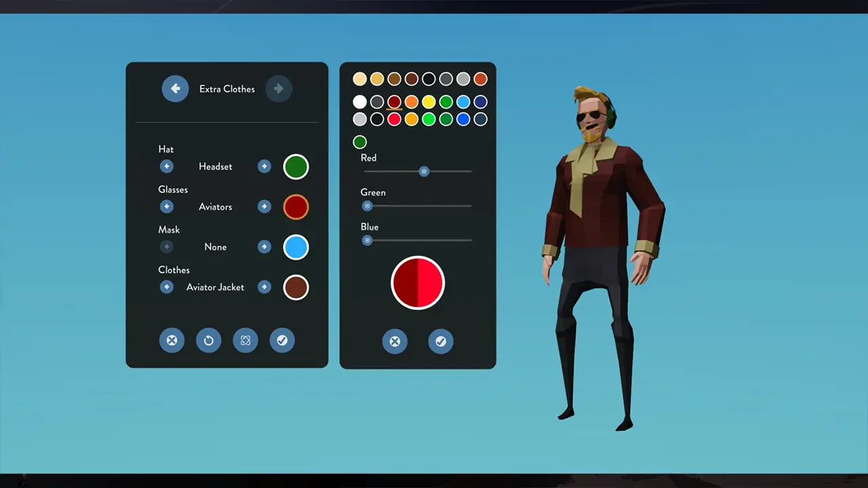
Task: Click the randomize icon in Extra Clothes panel
Action: click(x=245, y=340)
